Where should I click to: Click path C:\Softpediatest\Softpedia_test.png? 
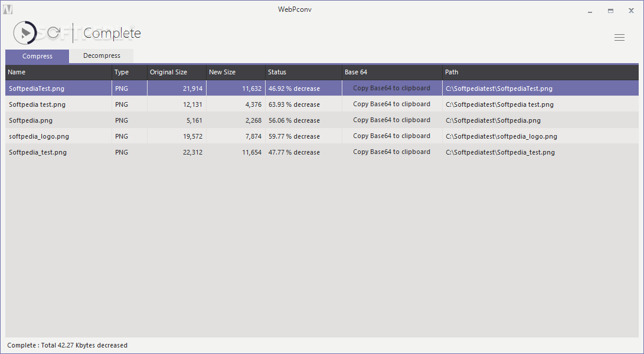(500, 152)
